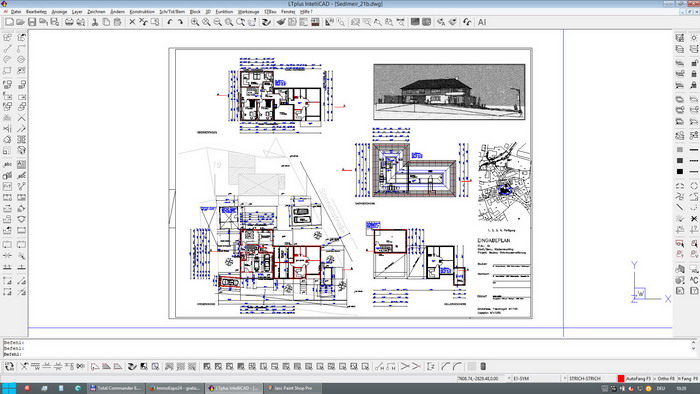The height and width of the screenshot is (394, 700).
Task: Open the Konstruktion menu
Action: (x=142, y=12)
